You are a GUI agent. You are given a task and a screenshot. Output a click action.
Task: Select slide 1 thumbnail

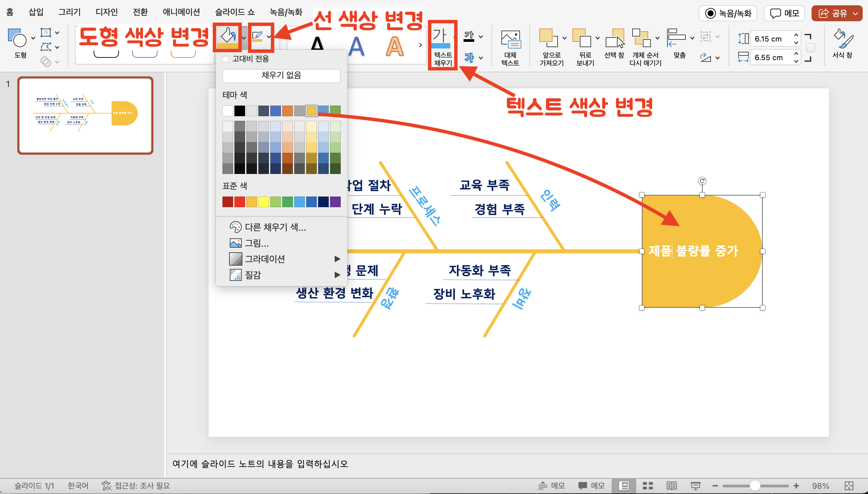point(85,116)
